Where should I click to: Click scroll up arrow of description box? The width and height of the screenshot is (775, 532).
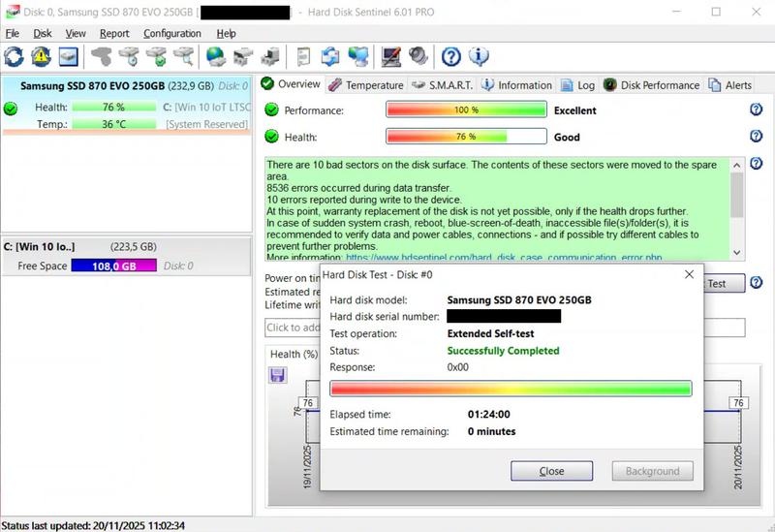pyautogui.click(x=736, y=165)
